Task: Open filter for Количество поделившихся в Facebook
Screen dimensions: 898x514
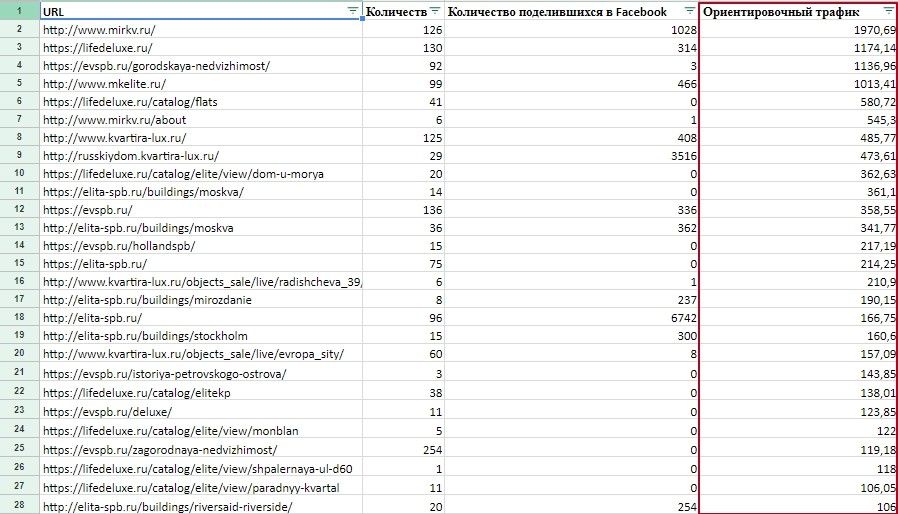Action: (x=689, y=10)
